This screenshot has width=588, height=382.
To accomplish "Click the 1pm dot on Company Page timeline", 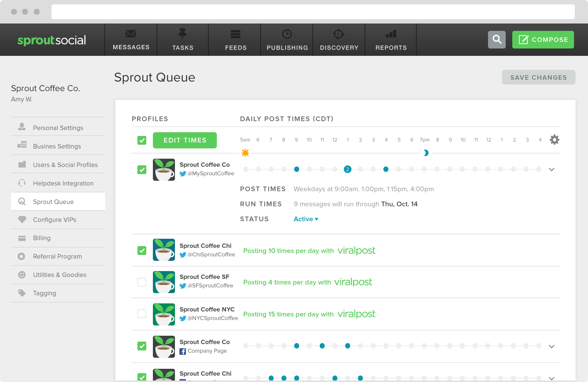I will 348,346.
